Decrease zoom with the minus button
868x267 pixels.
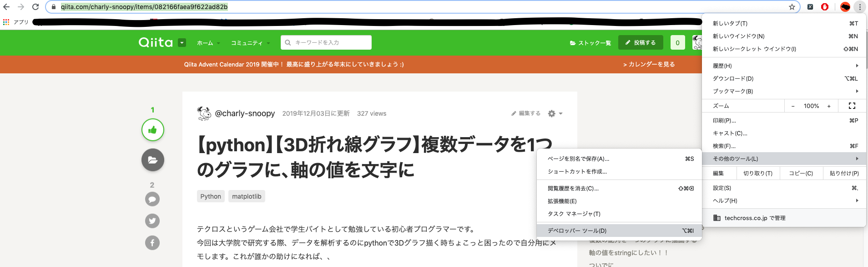coord(793,106)
